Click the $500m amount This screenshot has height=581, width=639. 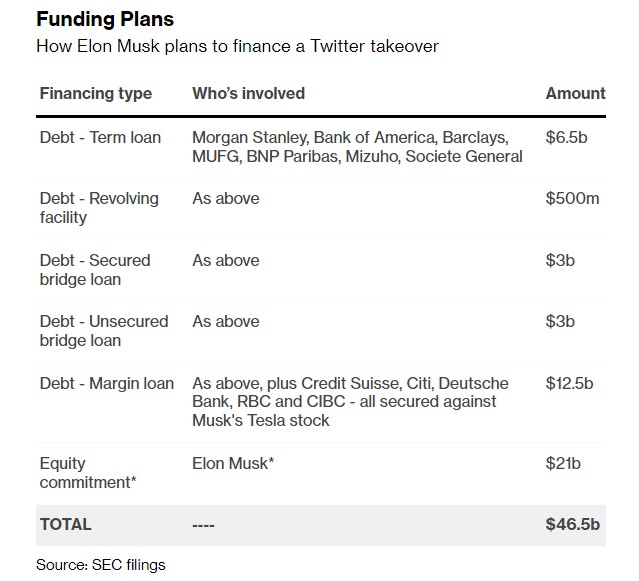[x=572, y=199]
